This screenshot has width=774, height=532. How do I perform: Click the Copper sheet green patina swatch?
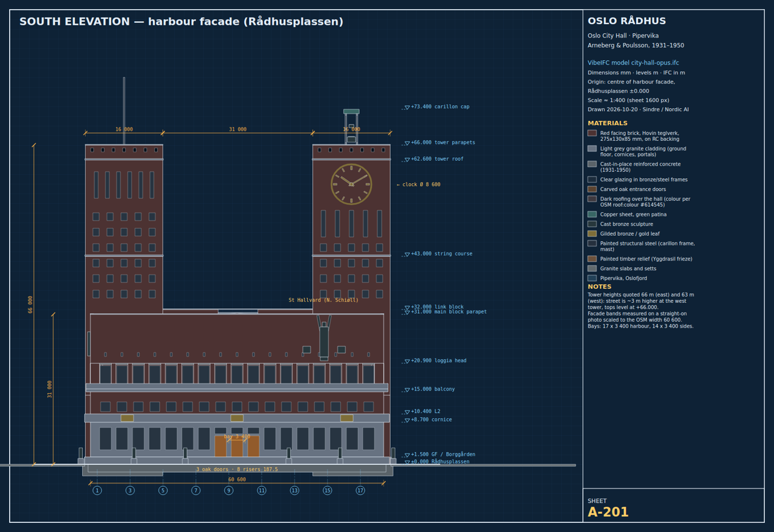pos(592,214)
